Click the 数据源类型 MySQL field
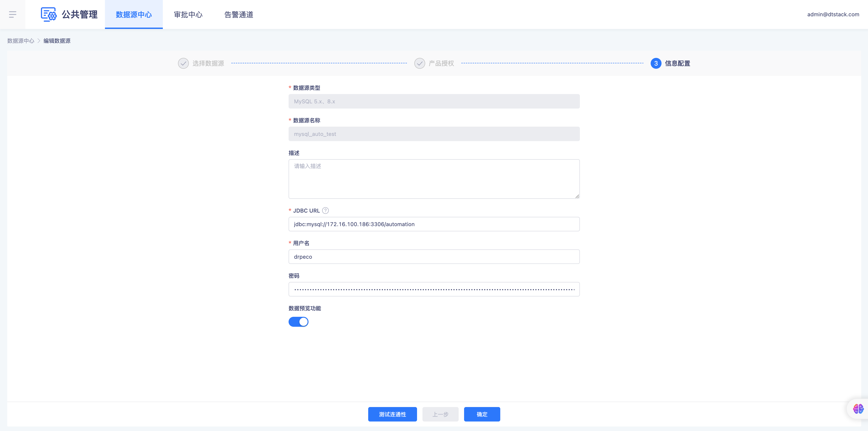Image resolution: width=868 pixels, height=431 pixels. tap(434, 102)
